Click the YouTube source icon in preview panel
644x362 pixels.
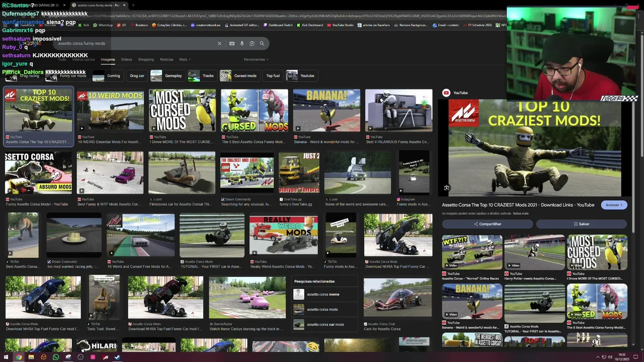click(x=446, y=93)
